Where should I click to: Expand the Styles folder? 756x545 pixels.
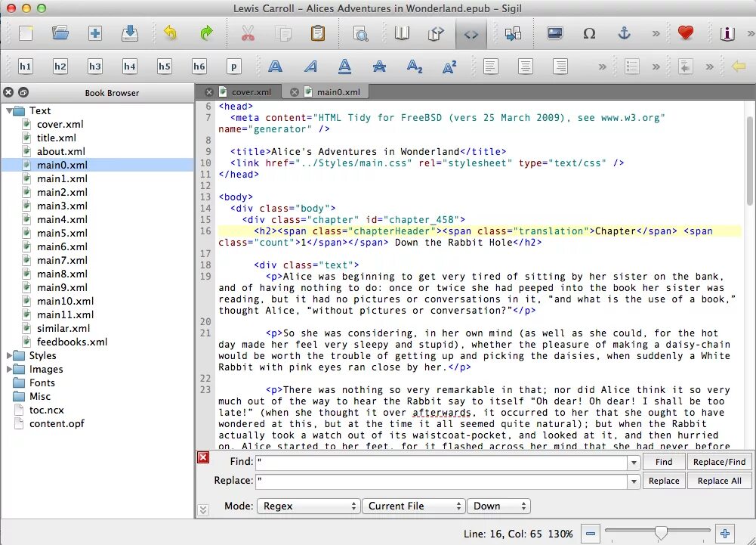click(x=10, y=355)
